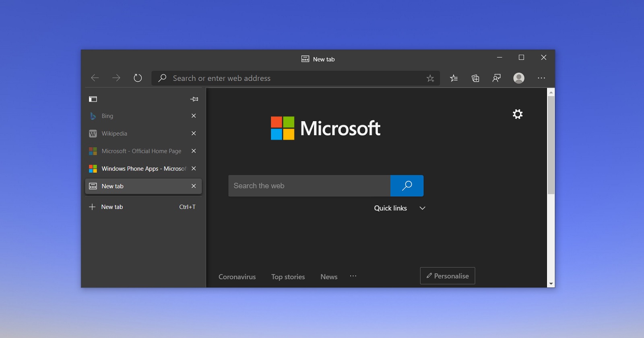Click the Refresh page icon
The image size is (644, 338).
coord(138,78)
